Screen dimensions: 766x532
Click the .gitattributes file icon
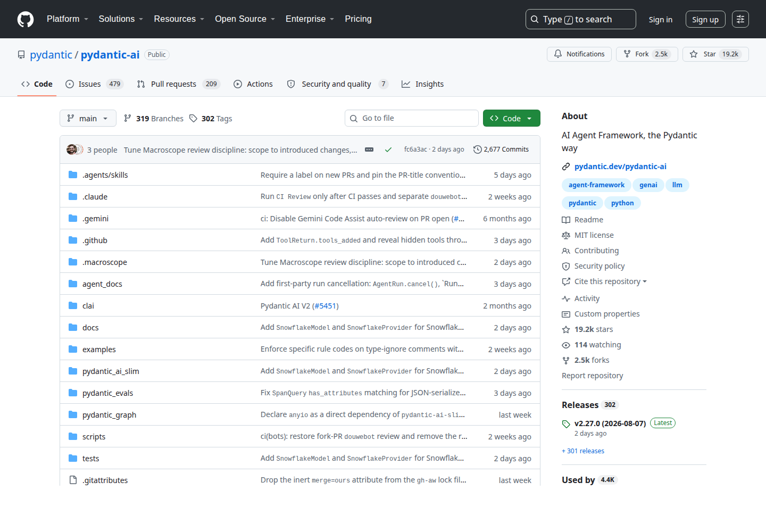pos(73,480)
